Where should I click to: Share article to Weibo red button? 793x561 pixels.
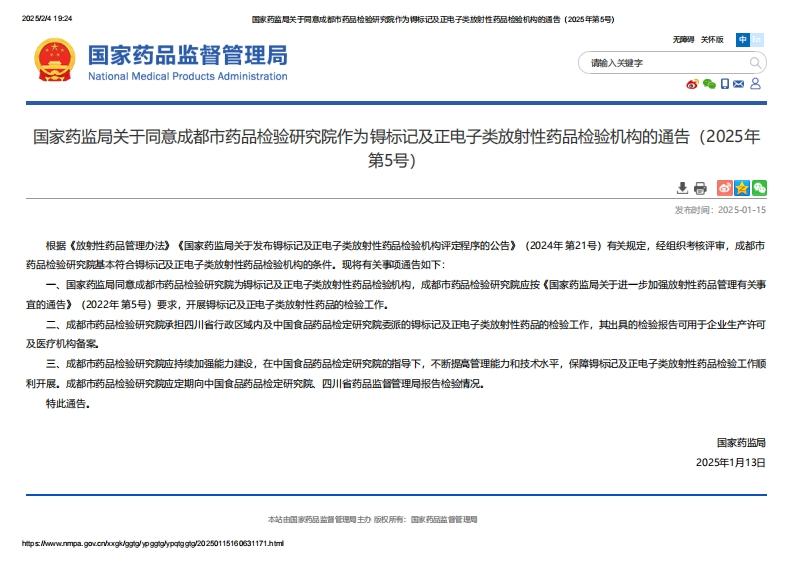[x=725, y=188]
